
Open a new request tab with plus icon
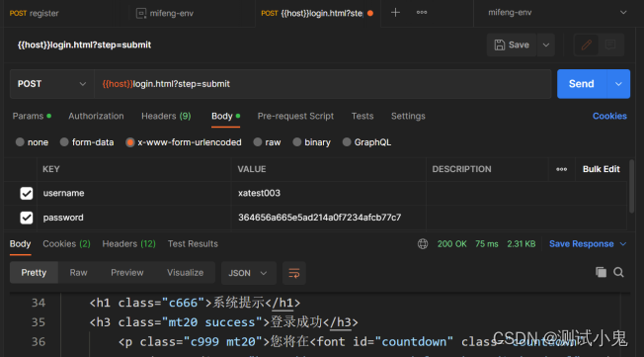[x=395, y=13]
